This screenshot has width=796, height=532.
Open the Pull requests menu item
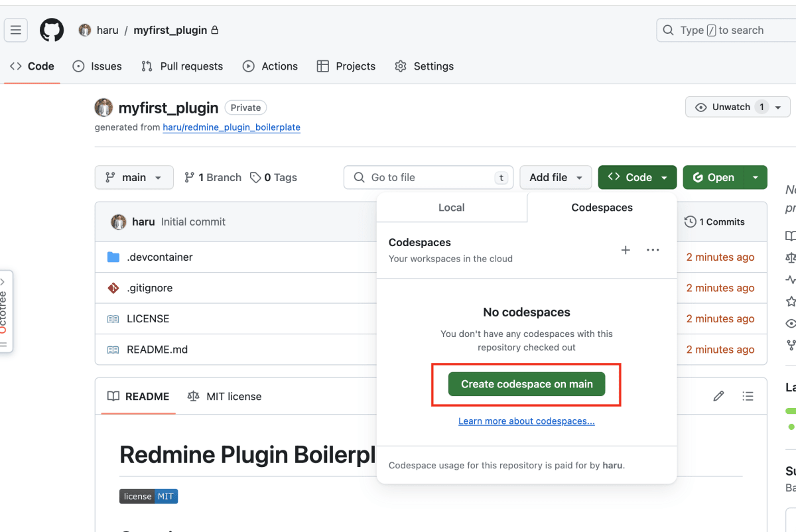[x=182, y=66]
